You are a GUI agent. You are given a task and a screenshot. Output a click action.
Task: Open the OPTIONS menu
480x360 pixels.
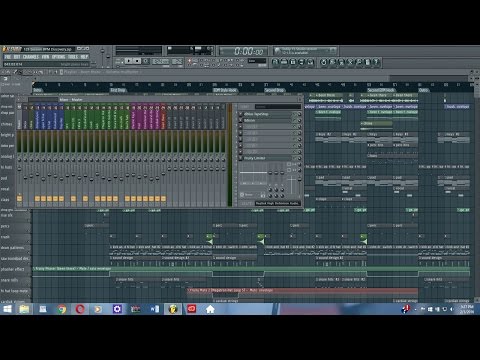(x=58, y=57)
